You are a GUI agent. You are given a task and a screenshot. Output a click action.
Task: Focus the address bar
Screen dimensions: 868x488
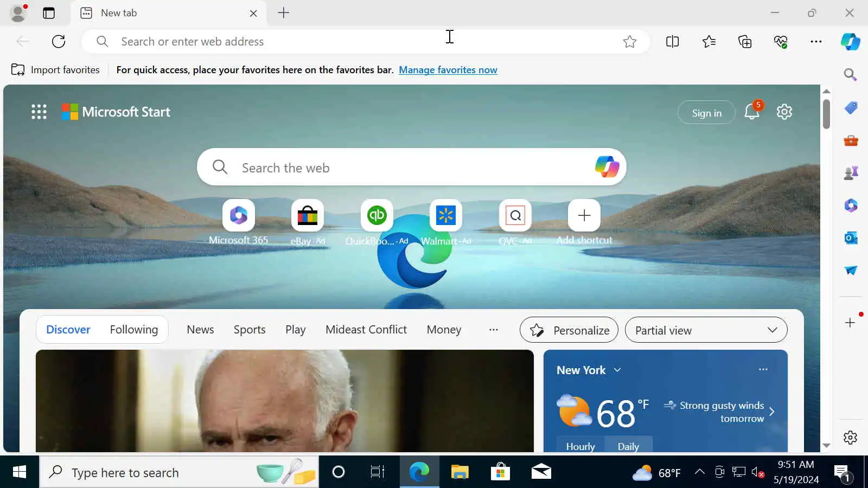tap(366, 42)
